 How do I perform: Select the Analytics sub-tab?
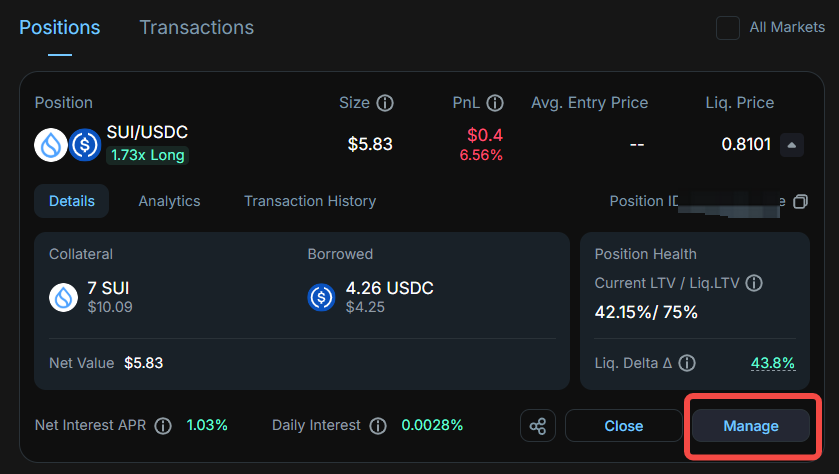click(x=169, y=201)
